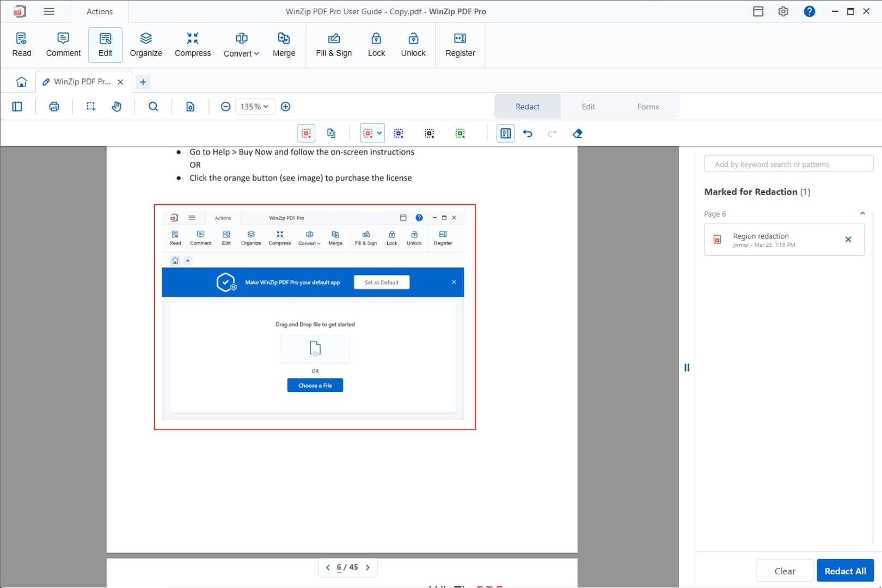Toggle the left sidebar panel

click(x=17, y=107)
